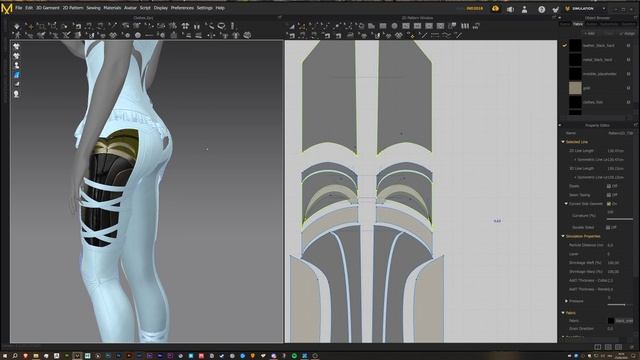640x360 pixels.
Task: Select the Internal Rectangle tool in the 2D toolbar
Action: click(417, 26)
